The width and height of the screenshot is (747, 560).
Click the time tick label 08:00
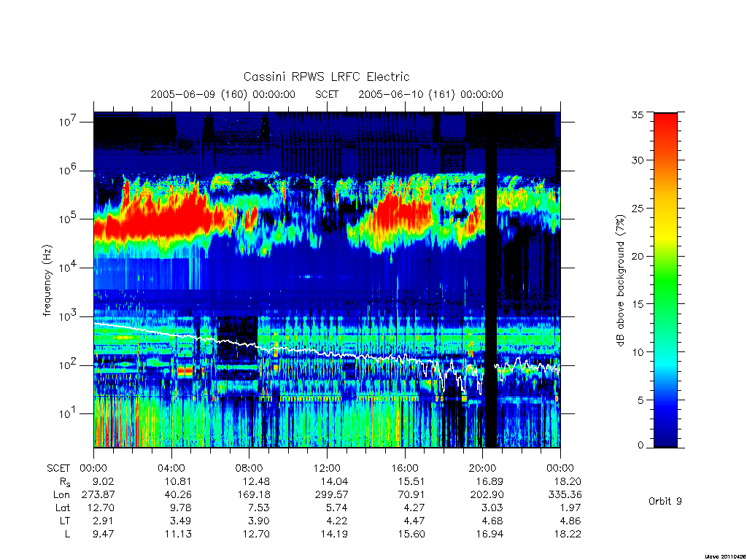[x=249, y=468]
